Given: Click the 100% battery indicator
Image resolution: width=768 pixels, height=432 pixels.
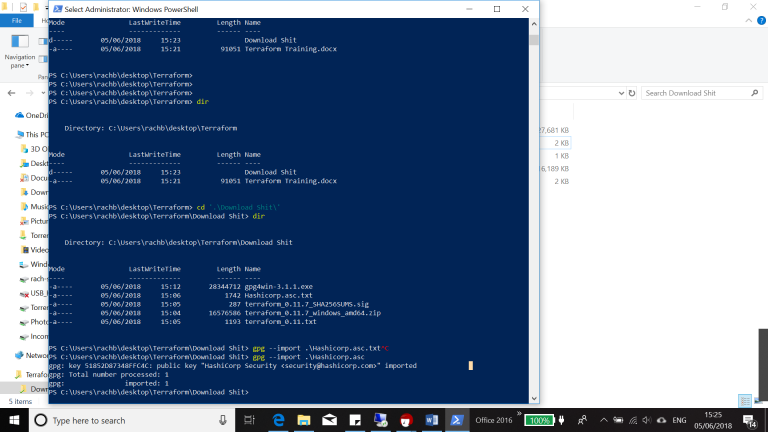Looking at the screenshot, I should [x=540, y=420].
